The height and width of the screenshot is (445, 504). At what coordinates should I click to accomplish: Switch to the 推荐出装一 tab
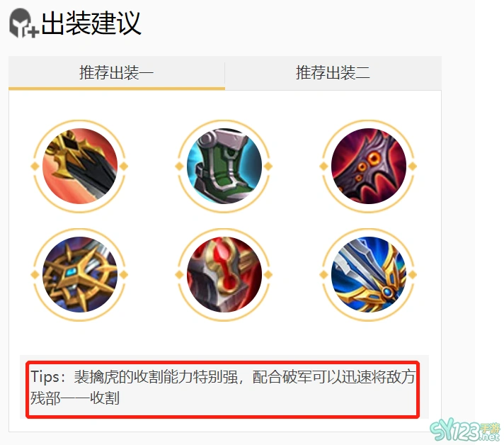pyautogui.click(x=116, y=72)
